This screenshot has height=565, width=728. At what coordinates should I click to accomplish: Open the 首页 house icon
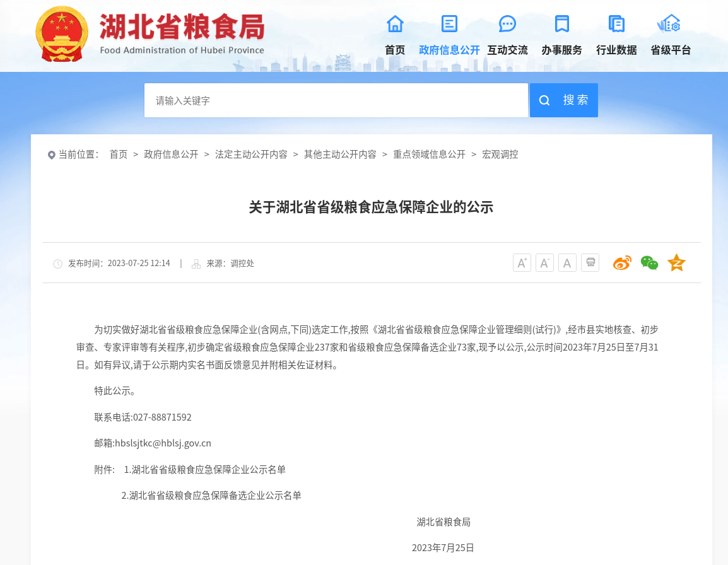pos(395,24)
